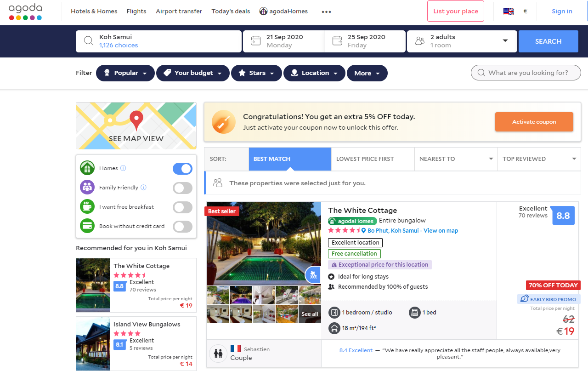The height and width of the screenshot is (371, 588).
Task: Click the 8.4 Excellent review score link
Action: (356, 350)
